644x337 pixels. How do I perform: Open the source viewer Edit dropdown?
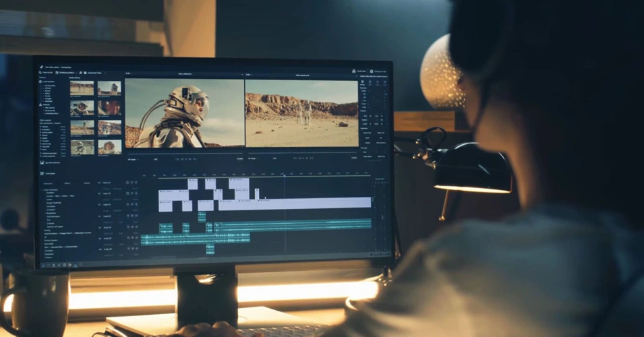128,73
